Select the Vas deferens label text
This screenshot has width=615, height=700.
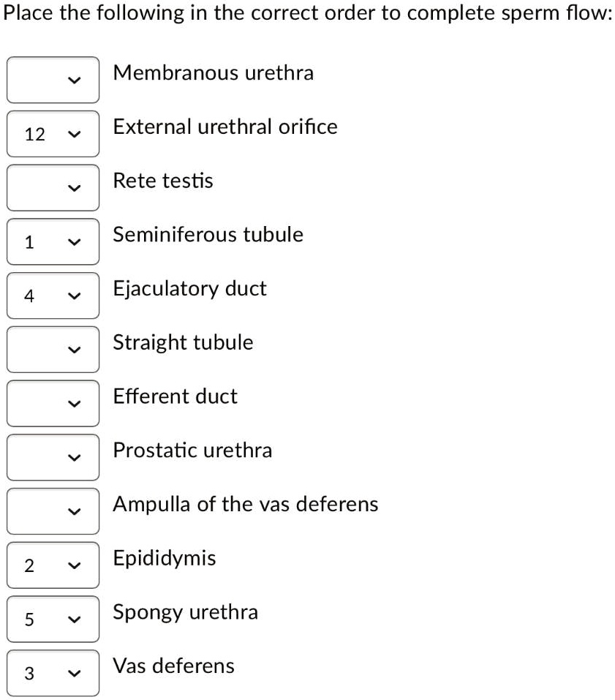point(173,666)
